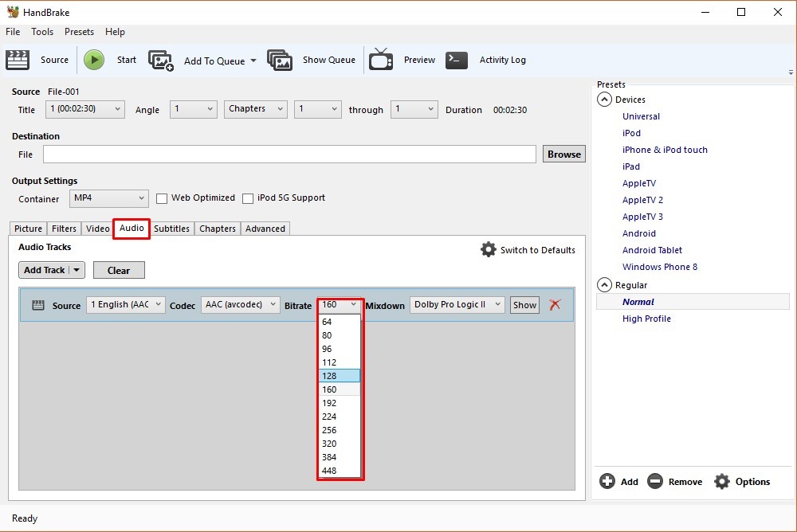This screenshot has width=797, height=532.
Task: Switch to the Subtitles tab
Action: click(171, 229)
